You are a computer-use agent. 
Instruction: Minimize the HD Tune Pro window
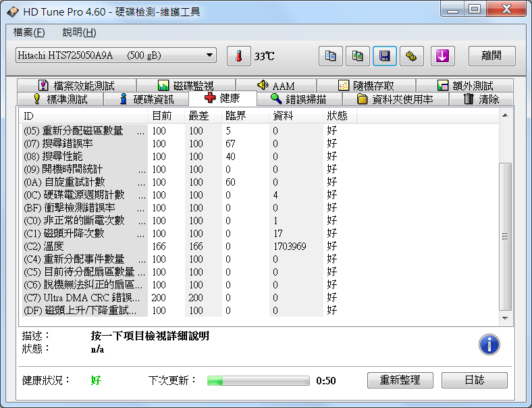pos(452,9)
